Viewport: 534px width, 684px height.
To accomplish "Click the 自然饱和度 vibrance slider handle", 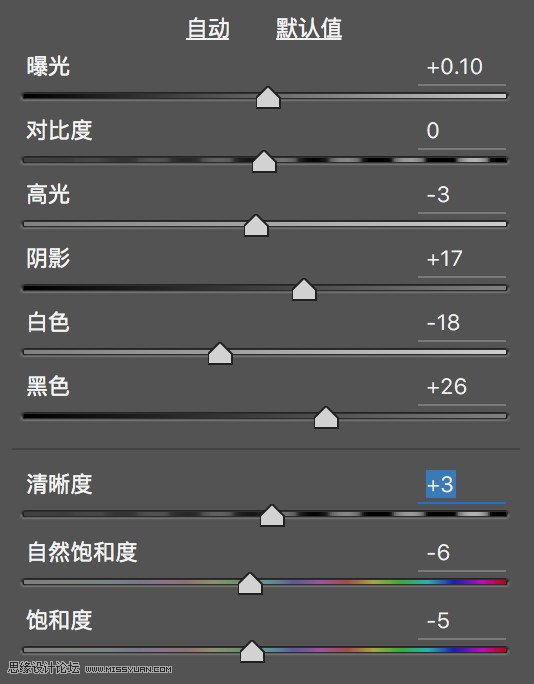I will (250, 584).
